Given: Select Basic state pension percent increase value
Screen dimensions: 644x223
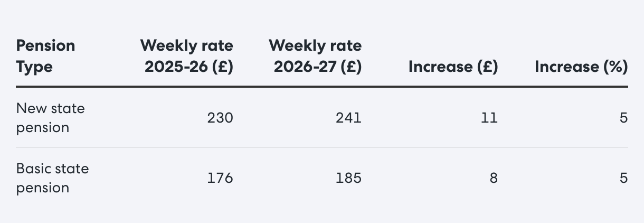Looking at the screenshot, I should [624, 178].
